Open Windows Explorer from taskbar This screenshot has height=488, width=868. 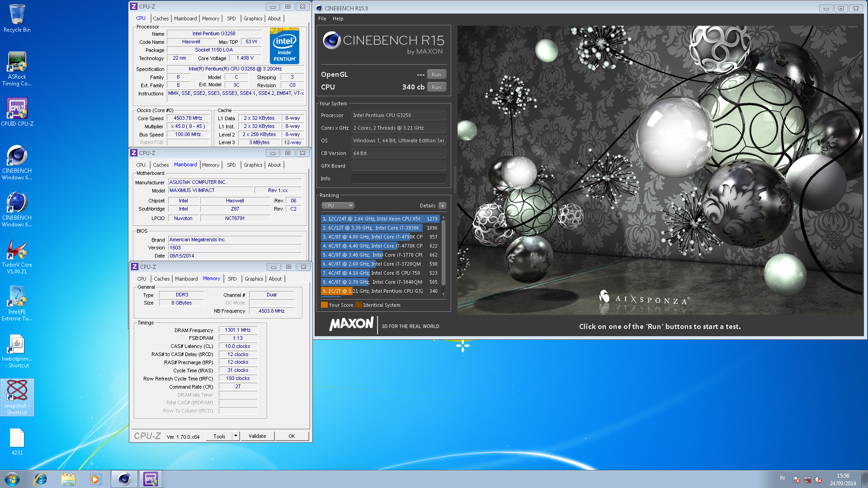pyautogui.click(x=68, y=479)
